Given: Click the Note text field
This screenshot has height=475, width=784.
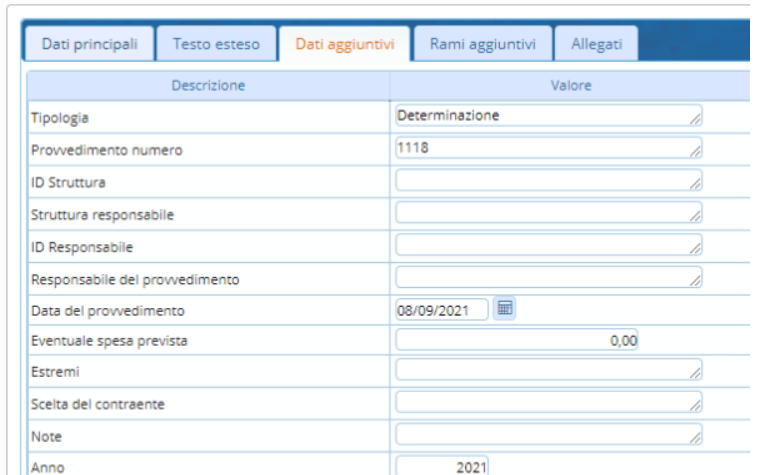Looking at the screenshot, I should coord(548,435).
